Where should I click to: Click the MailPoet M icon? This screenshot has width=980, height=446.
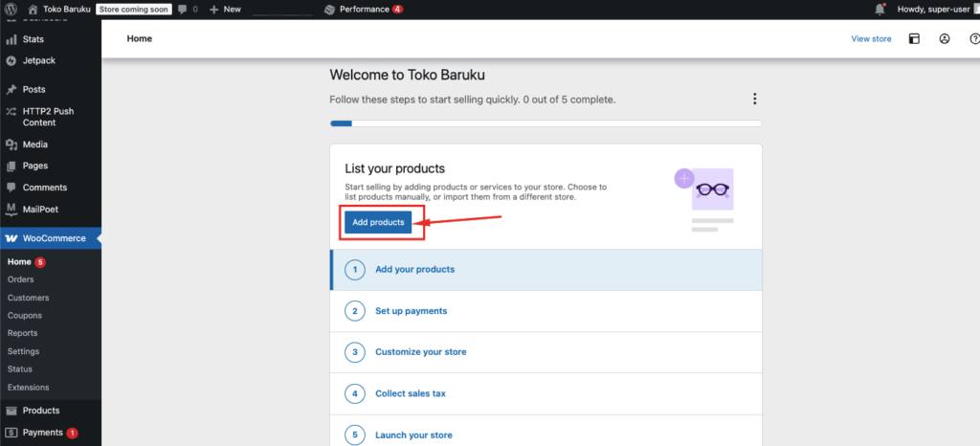pyautogui.click(x=11, y=210)
